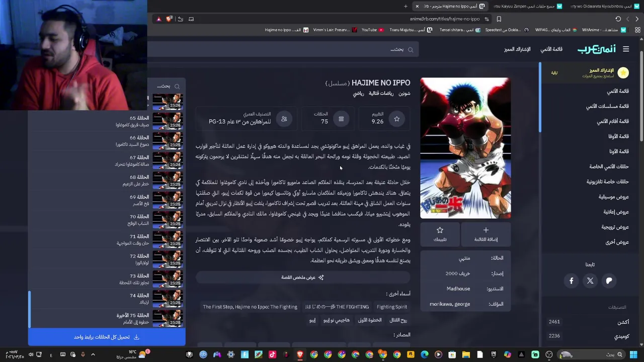Click the star rate button under the poster
Image resolution: width=644 pixels, height=362 pixels.
point(440,234)
